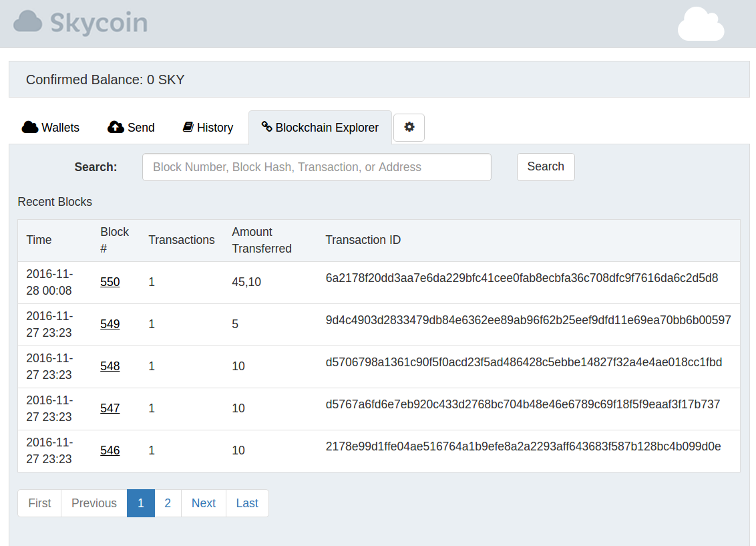Open block 546 link
Screen dimensions: 756x546
(x=110, y=450)
